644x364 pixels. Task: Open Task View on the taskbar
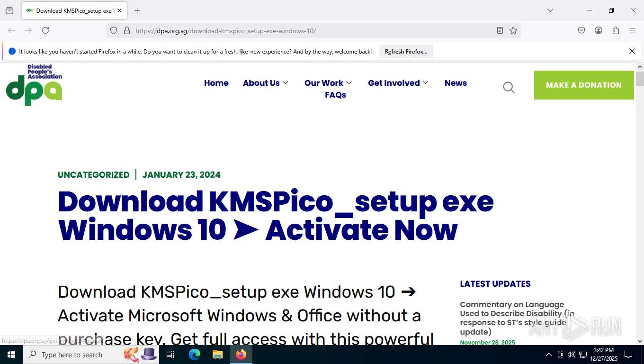click(x=170, y=355)
